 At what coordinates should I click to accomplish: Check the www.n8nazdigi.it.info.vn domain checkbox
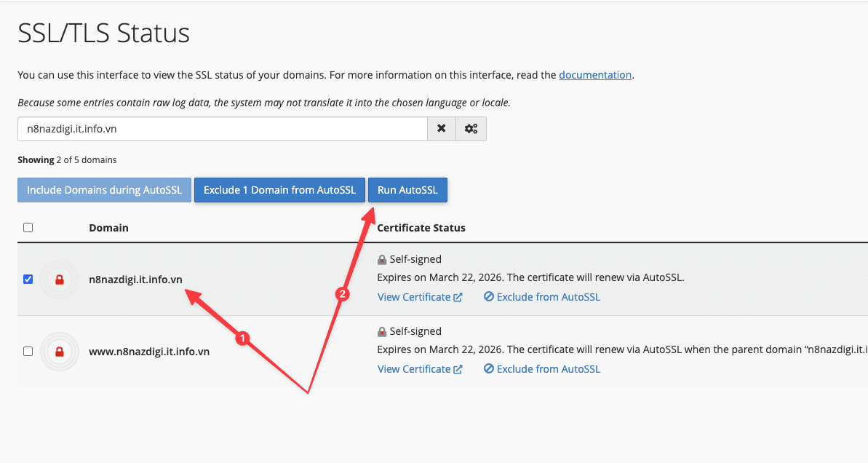coord(28,351)
